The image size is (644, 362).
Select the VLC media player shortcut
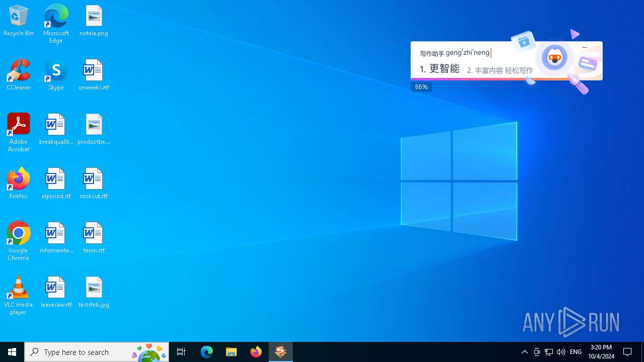19,296
